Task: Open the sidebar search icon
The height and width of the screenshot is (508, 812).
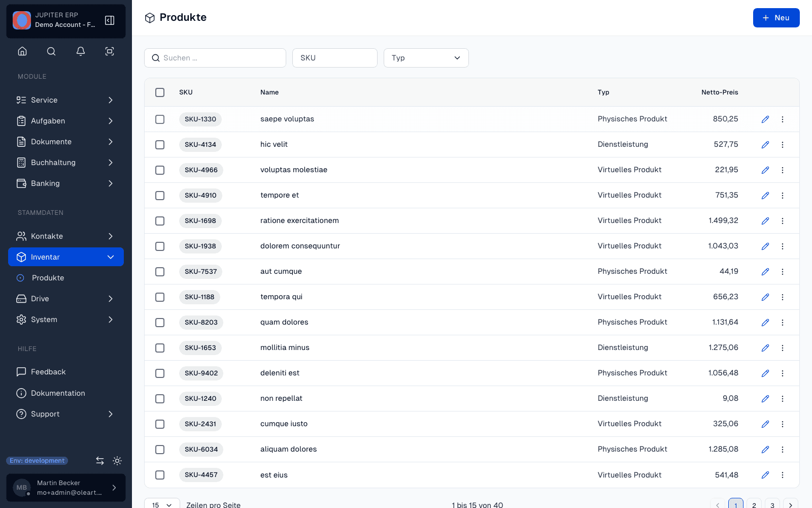Action: 51,51
